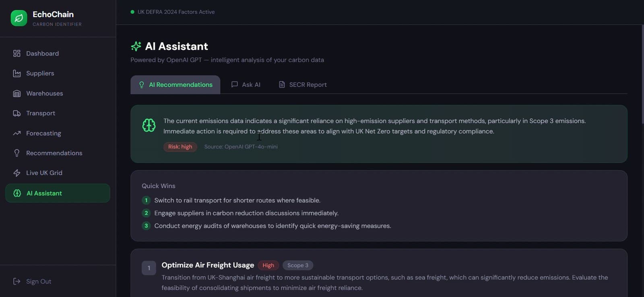
Task: Click 'Conduct energy audits of warehouses' item
Action: (x=272, y=226)
